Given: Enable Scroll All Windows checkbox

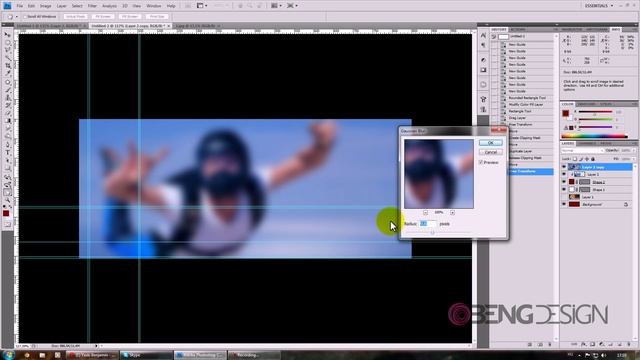Looking at the screenshot, I should pyautogui.click(x=25, y=17).
